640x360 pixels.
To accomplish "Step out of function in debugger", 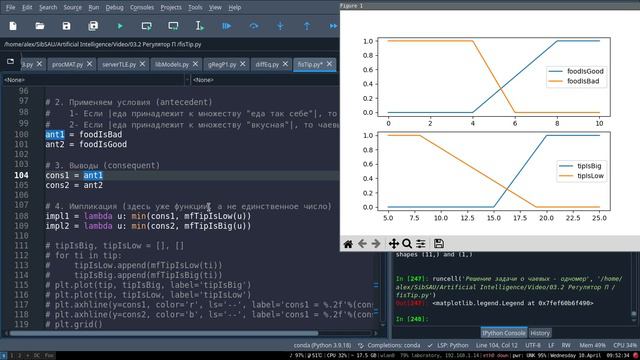I will [307, 26].
